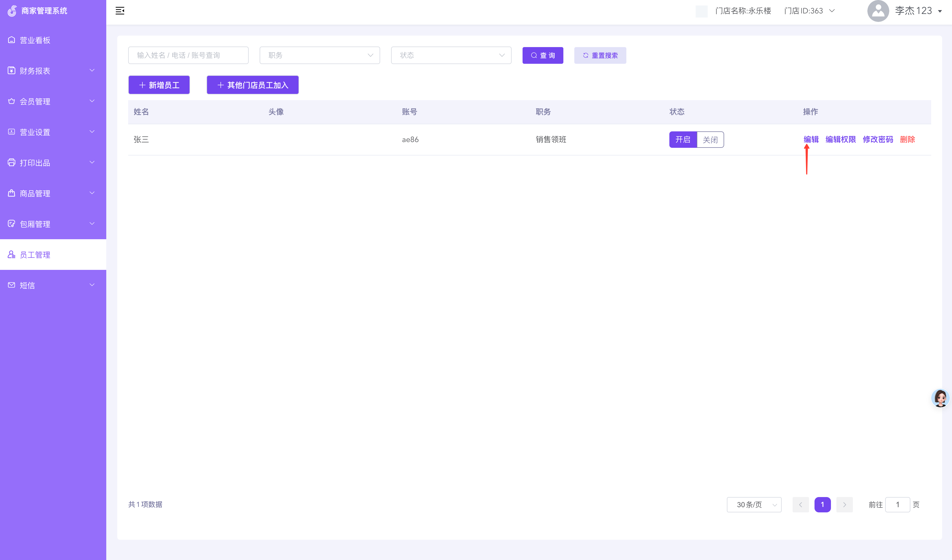Click the 包厢管理 room icon

point(11,224)
